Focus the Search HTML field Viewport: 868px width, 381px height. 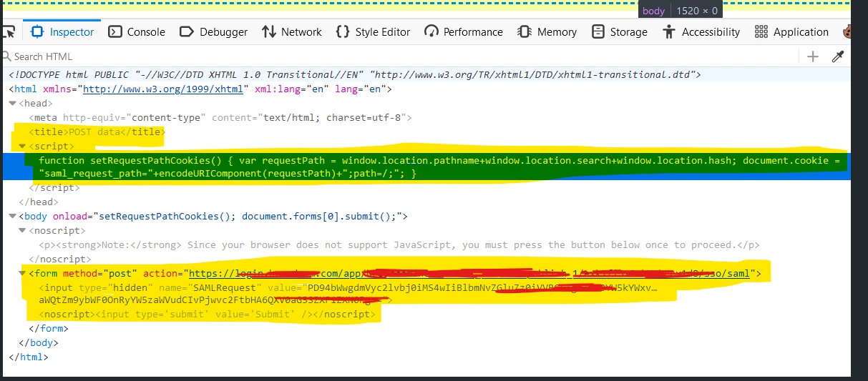click(401, 56)
